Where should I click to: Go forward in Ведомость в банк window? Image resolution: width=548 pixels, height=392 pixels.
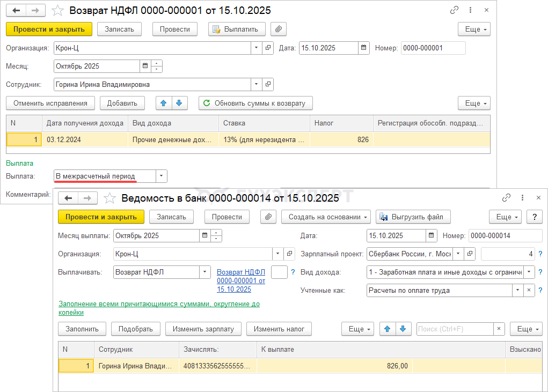click(x=87, y=198)
